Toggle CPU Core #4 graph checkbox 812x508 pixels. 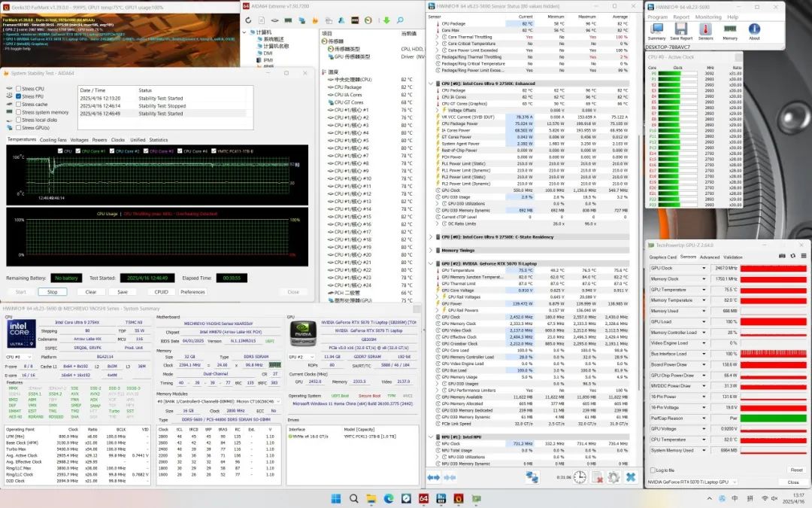180,151
